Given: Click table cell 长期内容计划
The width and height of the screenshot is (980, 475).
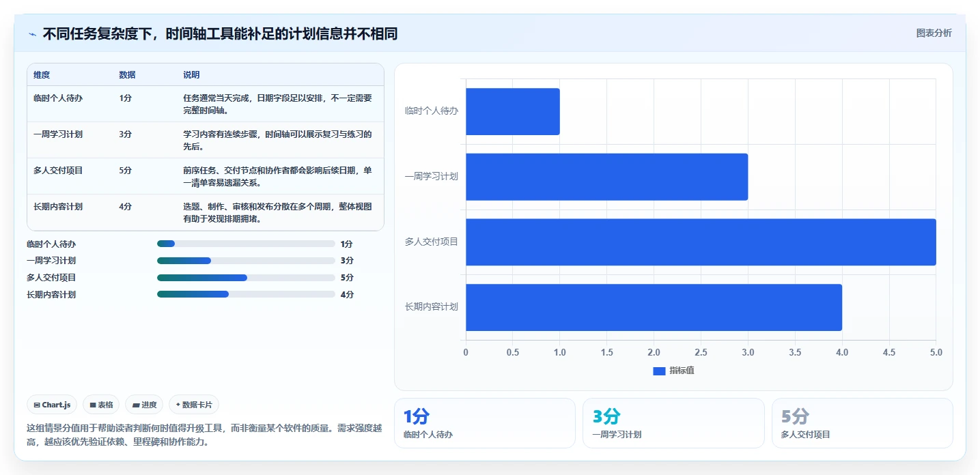Looking at the screenshot, I should [x=58, y=207].
